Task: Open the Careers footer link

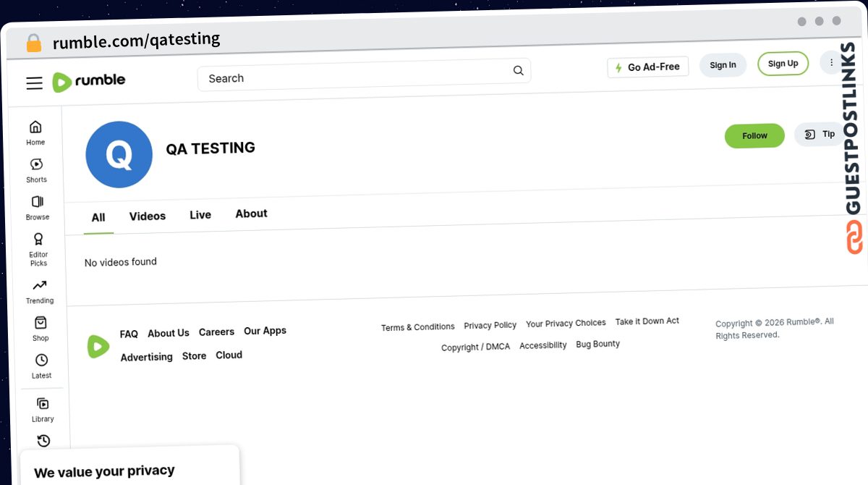Action: tap(216, 332)
